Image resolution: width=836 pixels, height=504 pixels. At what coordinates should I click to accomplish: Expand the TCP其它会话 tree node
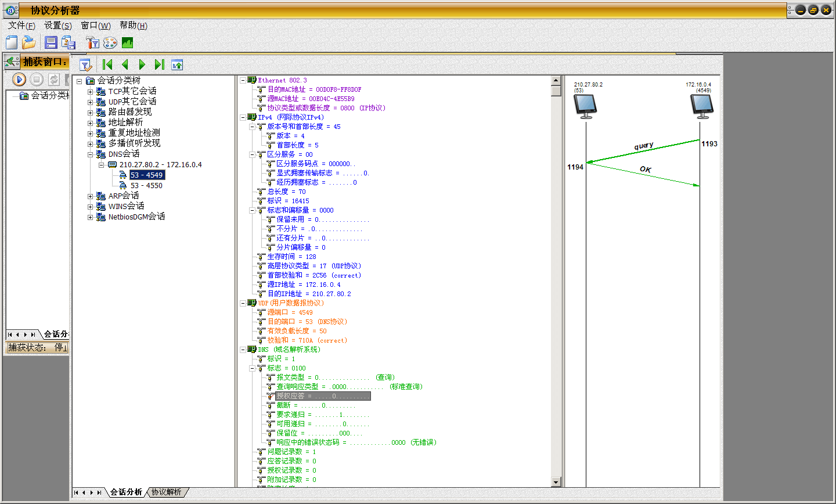(x=91, y=92)
